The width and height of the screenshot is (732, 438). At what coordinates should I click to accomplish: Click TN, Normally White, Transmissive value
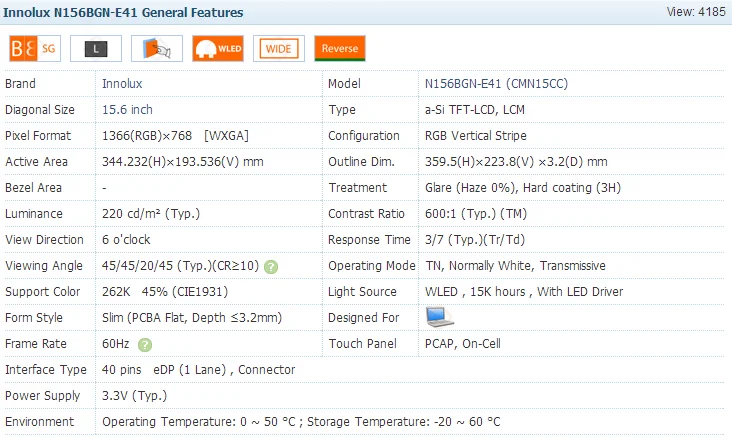point(515,266)
